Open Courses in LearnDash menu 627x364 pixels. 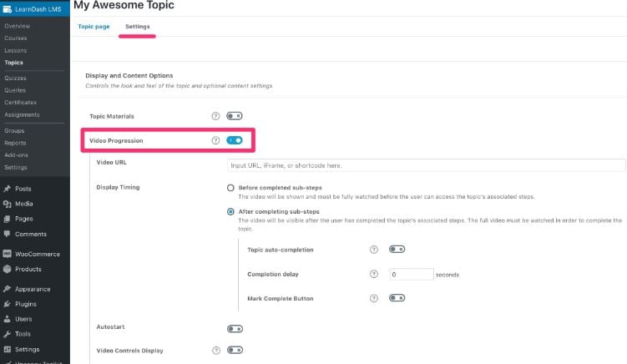(x=16, y=38)
